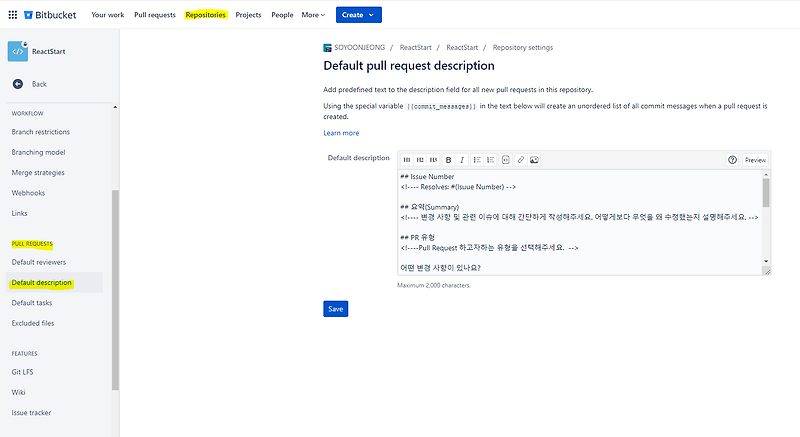Open Webhooks settings

28,193
